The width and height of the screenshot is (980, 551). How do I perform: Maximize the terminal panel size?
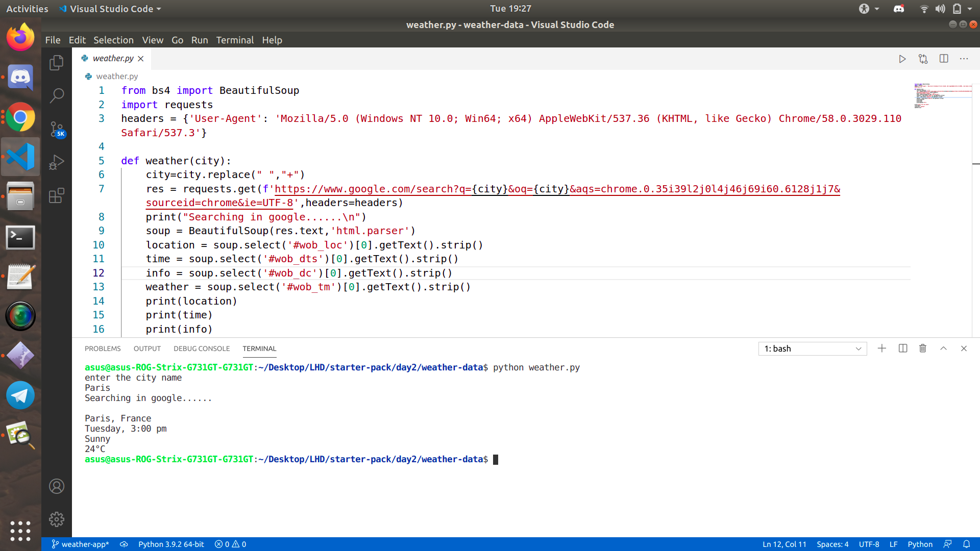tap(943, 348)
